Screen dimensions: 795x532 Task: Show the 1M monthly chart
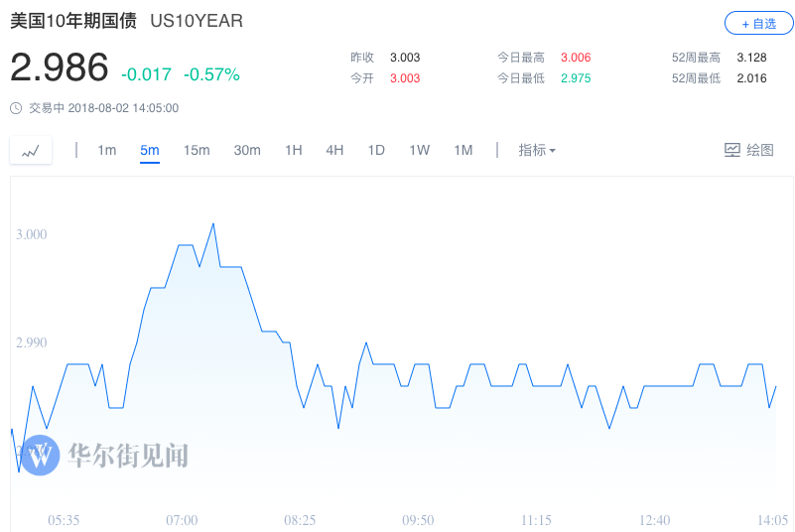pyautogui.click(x=463, y=150)
